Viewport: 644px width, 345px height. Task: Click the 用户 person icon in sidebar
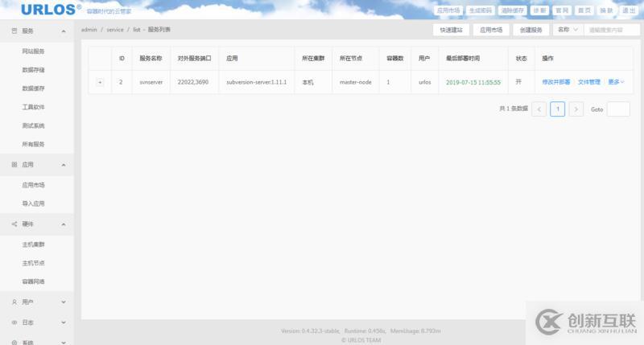tap(14, 302)
